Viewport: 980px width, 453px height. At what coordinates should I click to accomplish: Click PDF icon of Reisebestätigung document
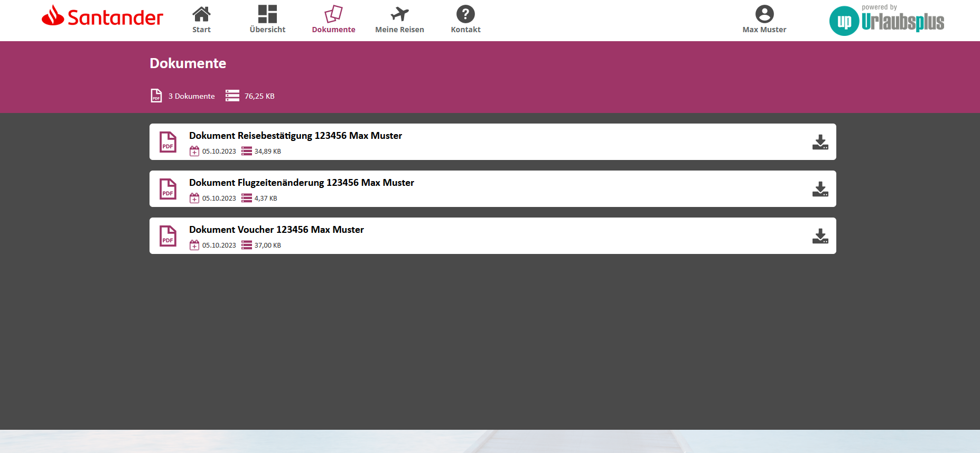(168, 142)
